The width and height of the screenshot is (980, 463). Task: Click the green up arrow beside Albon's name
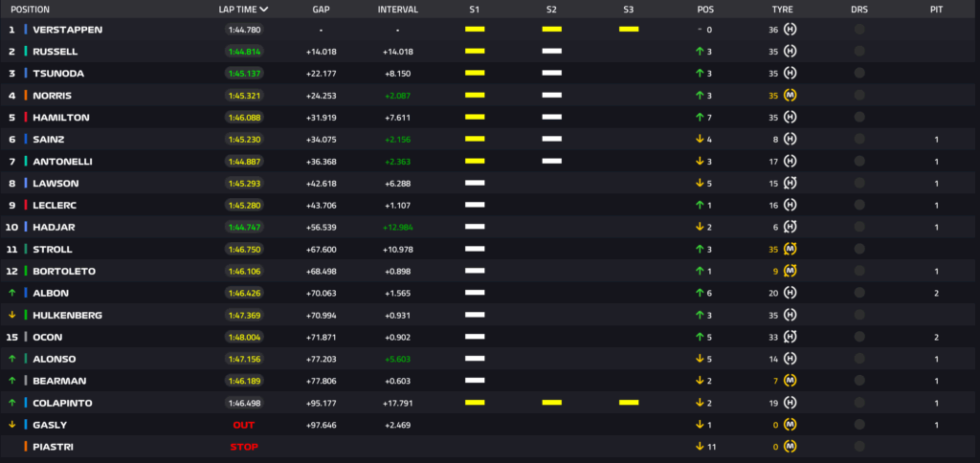pyautogui.click(x=11, y=294)
